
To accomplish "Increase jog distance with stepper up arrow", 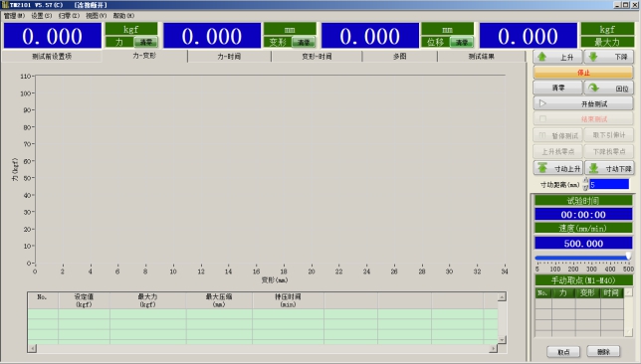I will pyautogui.click(x=585, y=181).
